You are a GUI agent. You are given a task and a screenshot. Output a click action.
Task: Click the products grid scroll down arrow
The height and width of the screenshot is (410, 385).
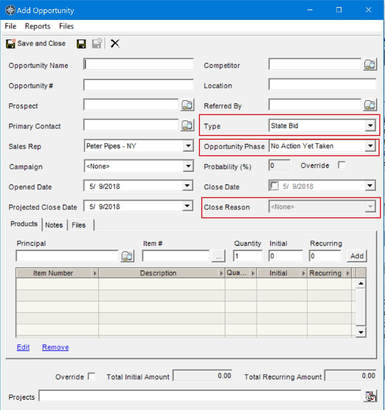coord(361,332)
